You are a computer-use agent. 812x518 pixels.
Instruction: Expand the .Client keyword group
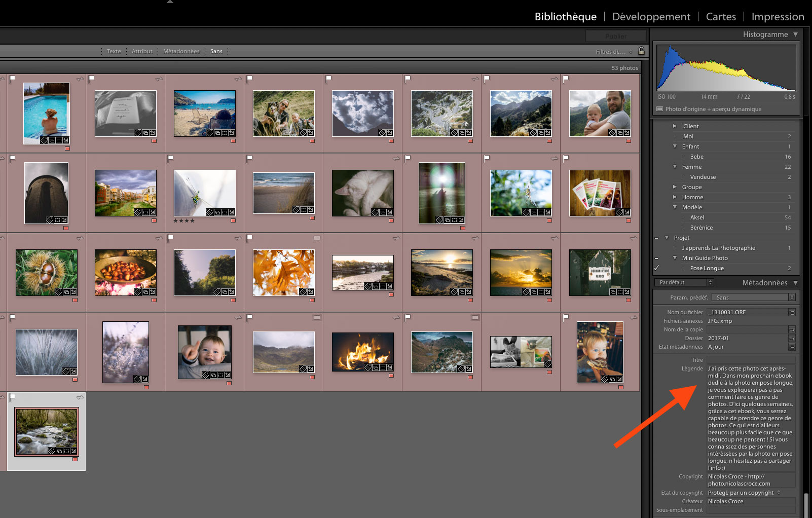click(x=675, y=126)
